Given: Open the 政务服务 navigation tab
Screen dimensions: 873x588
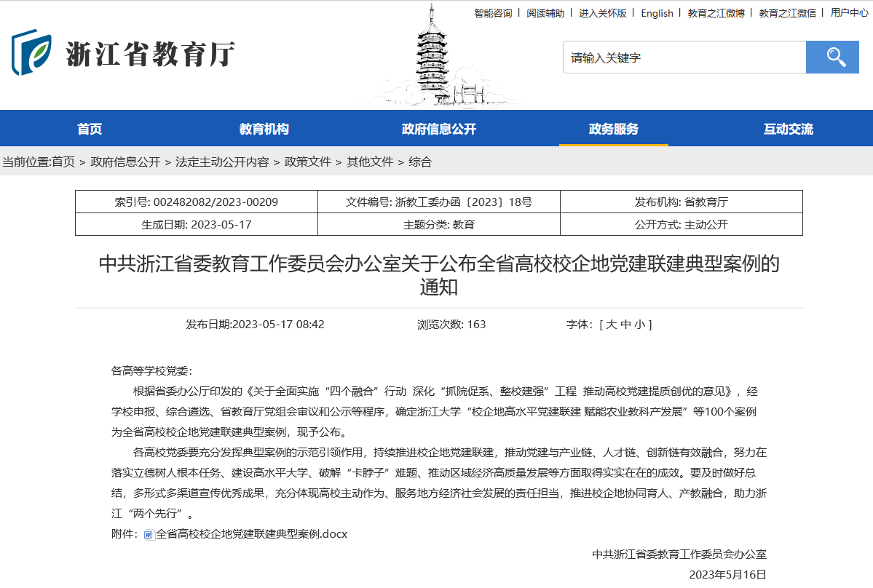Looking at the screenshot, I should pos(614,129).
